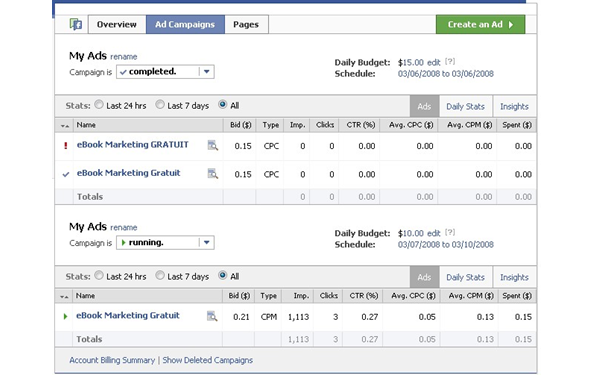The image size is (600, 375).
Task: Select All stats for completed campaign
Action: [x=222, y=104]
